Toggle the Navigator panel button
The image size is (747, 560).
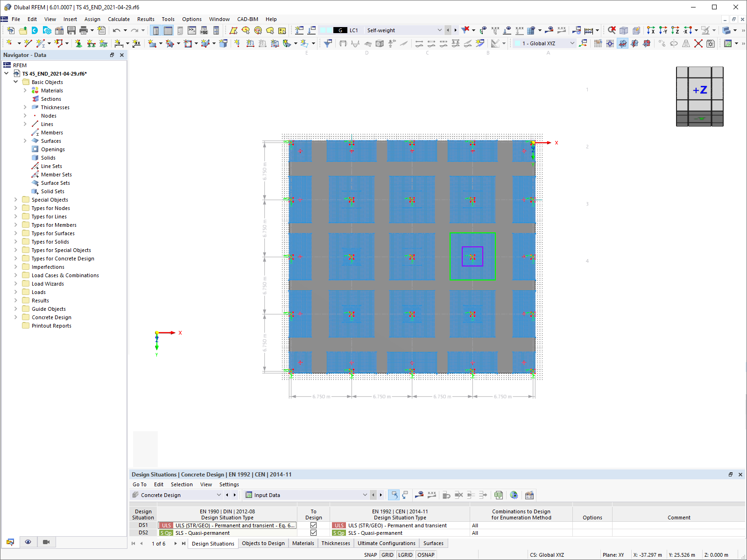coord(155,30)
